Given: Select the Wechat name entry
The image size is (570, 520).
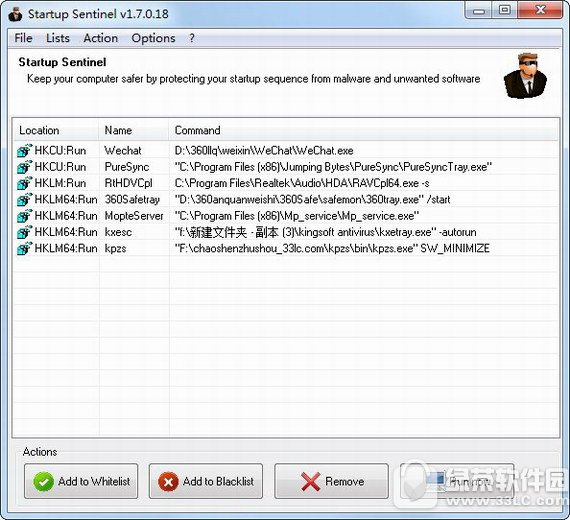Looking at the screenshot, I should click(123, 150).
